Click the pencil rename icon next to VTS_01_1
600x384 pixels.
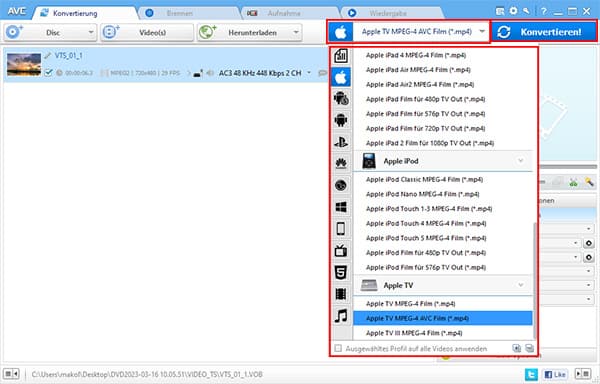coord(47,56)
